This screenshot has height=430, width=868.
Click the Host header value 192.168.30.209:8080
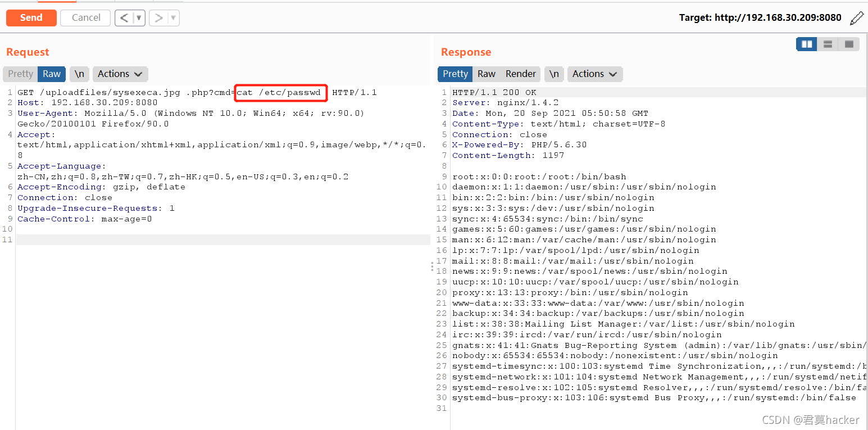coord(104,103)
